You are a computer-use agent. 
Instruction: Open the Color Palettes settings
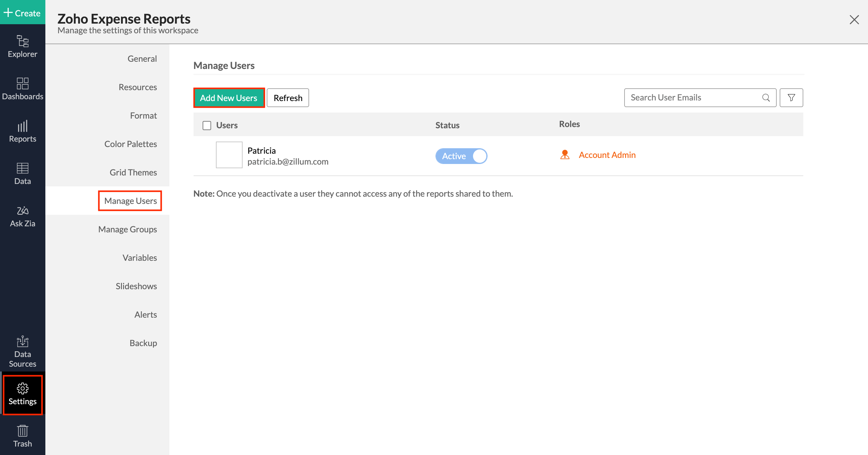point(131,144)
